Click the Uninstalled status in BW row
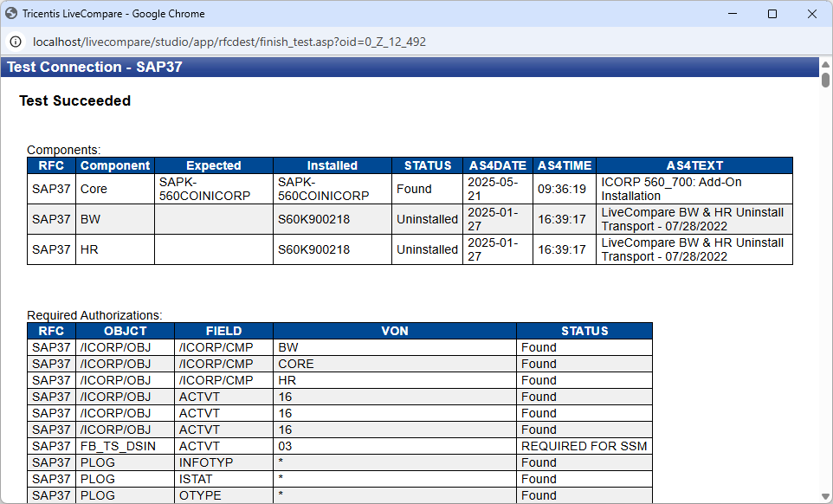Screen dimensions: 833x504 click(x=427, y=219)
